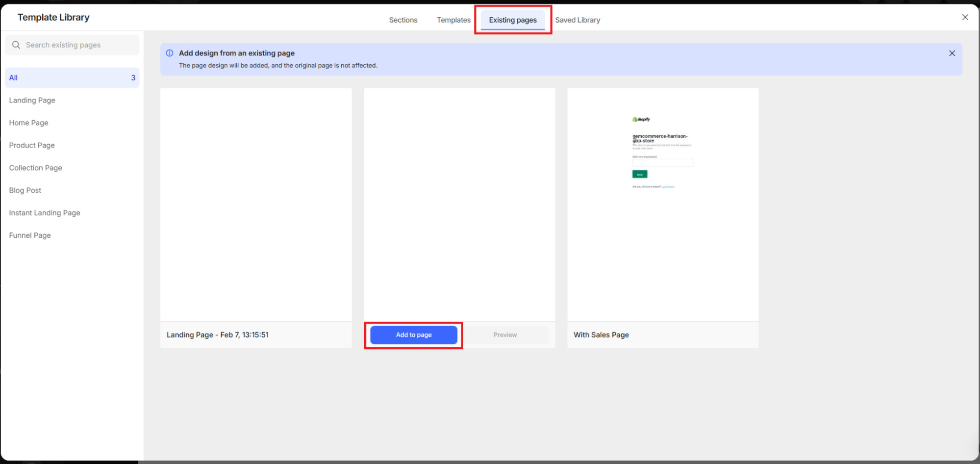This screenshot has width=980, height=464.
Task: Click the info icon in the blue banner
Action: (x=169, y=53)
